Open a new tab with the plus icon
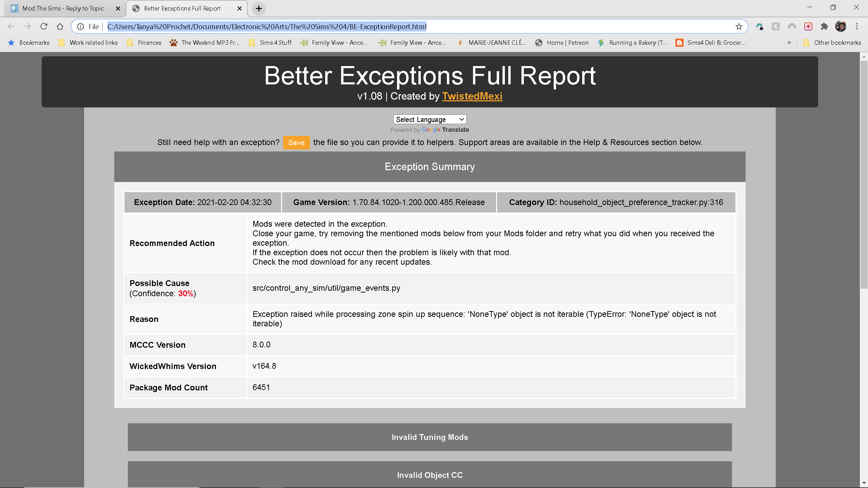The image size is (868, 488). [259, 8]
